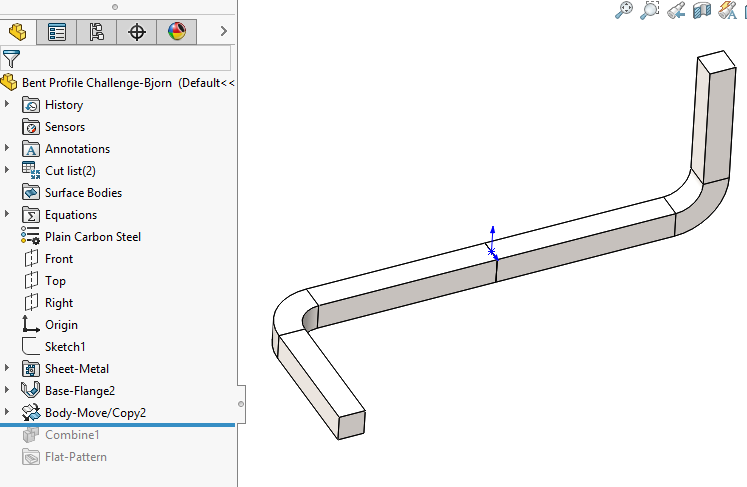Select the Sheet-Metal feature icon
The width and height of the screenshot is (747, 487).
pyautogui.click(x=31, y=369)
